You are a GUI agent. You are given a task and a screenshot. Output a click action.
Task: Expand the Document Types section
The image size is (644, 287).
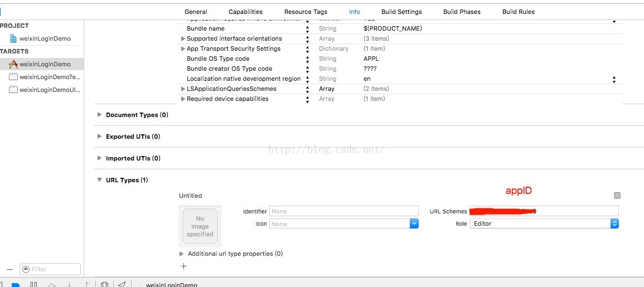pos(100,115)
